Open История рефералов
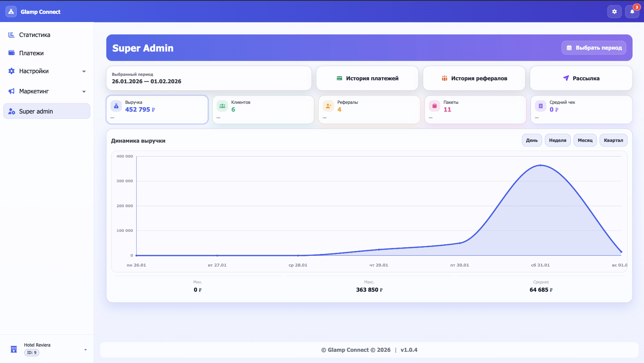 474,78
